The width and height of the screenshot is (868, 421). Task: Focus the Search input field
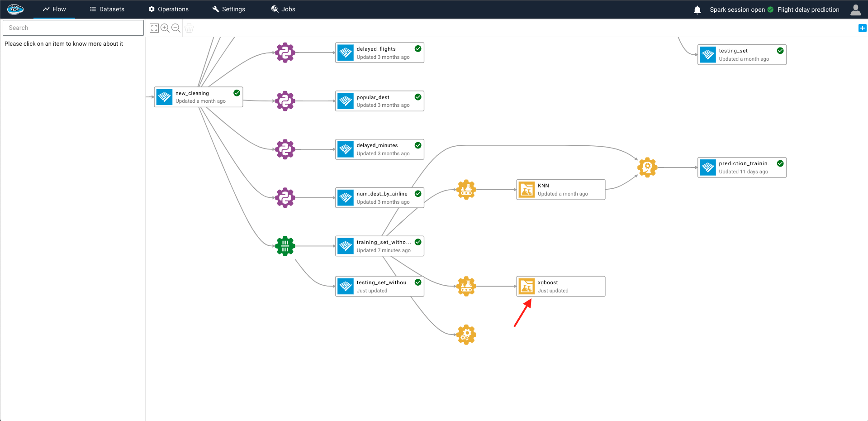(73, 28)
